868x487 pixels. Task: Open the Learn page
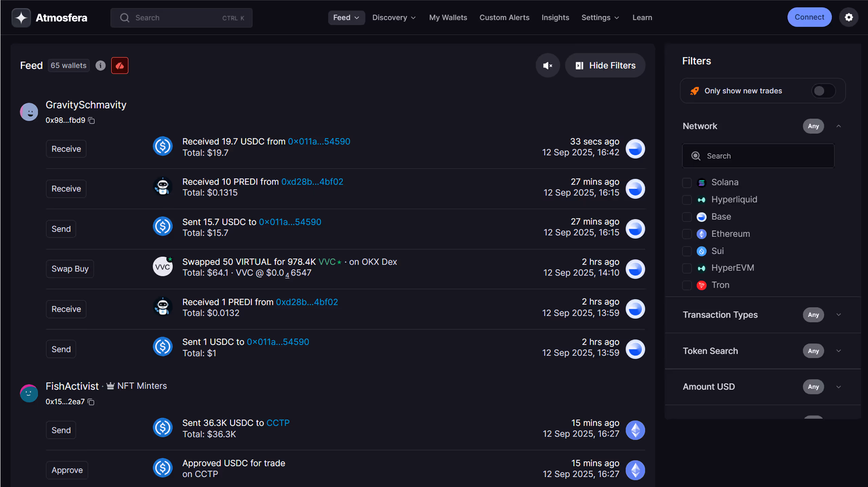coord(642,18)
